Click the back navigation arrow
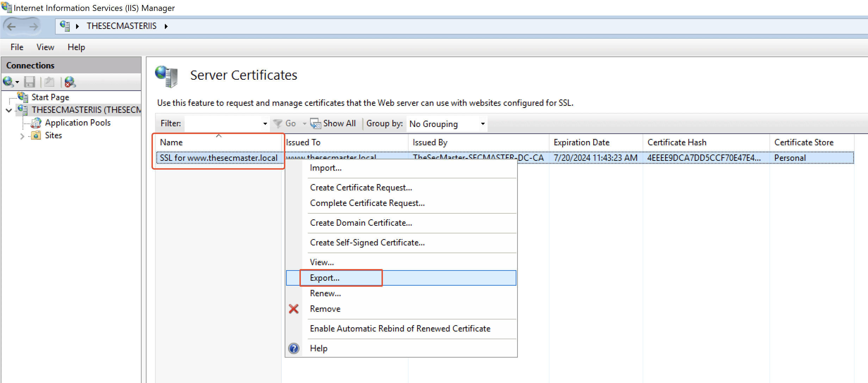868x383 pixels. tap(11, 26)
